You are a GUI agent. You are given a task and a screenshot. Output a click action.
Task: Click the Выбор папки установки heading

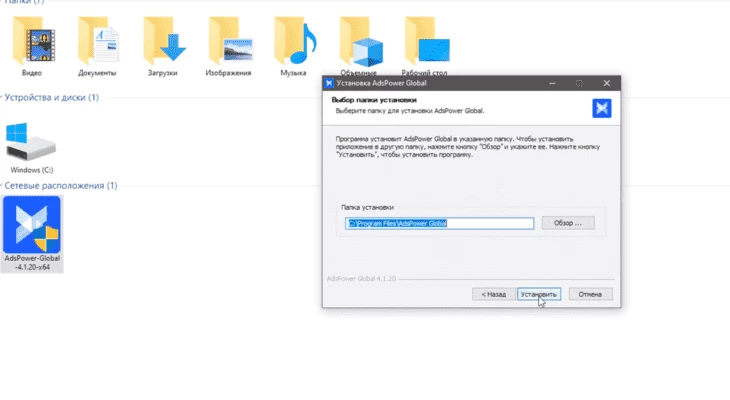click(374, 100)
